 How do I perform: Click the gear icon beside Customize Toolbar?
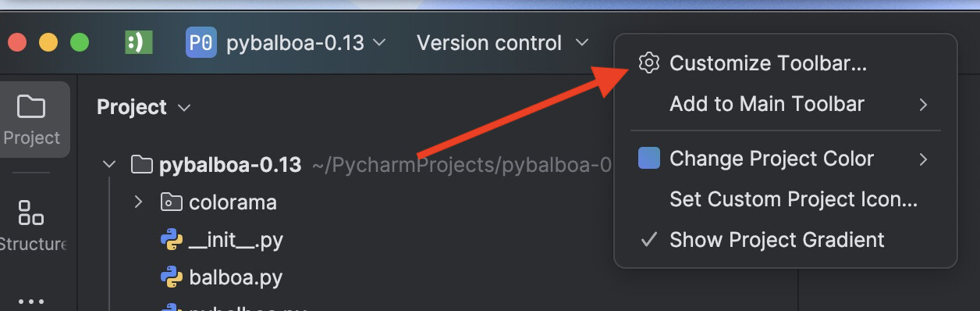coord(649,63)
